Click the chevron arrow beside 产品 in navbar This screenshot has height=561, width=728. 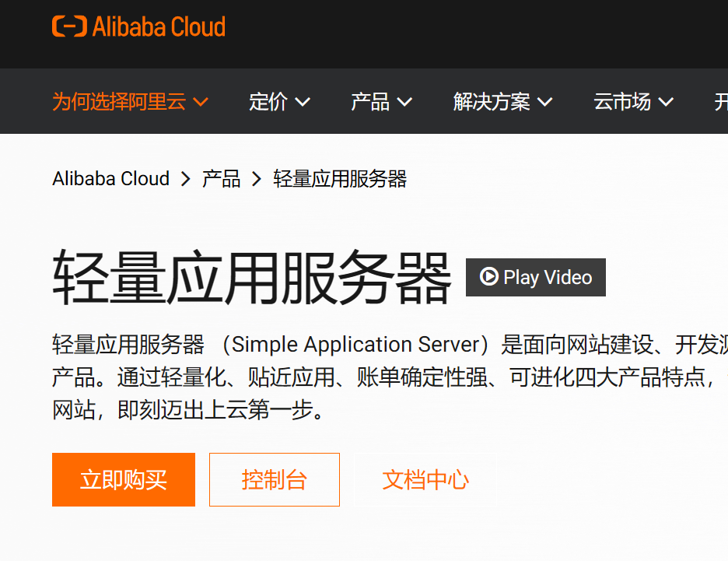pos(404,102)
